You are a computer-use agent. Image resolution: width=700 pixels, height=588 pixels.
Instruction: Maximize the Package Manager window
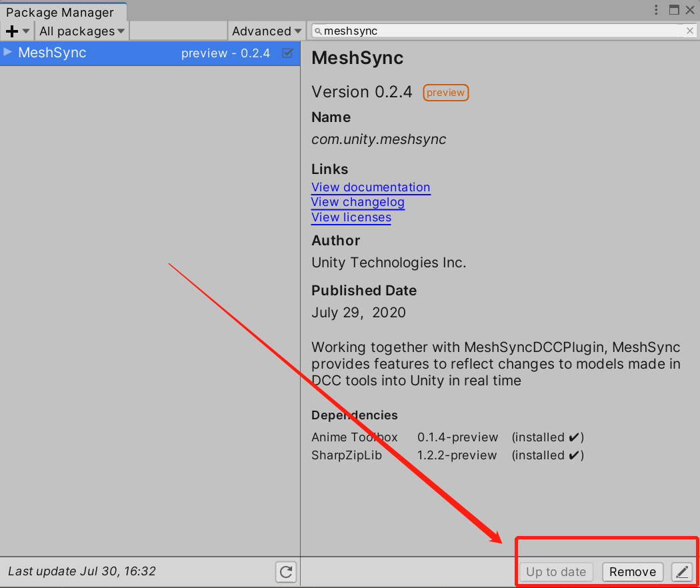pos(674,10)
